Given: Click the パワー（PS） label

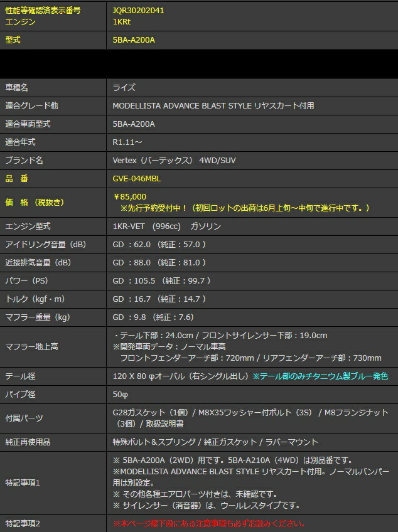Looking at the screenshot, I should pyautogui.click(x=26, y=281).
